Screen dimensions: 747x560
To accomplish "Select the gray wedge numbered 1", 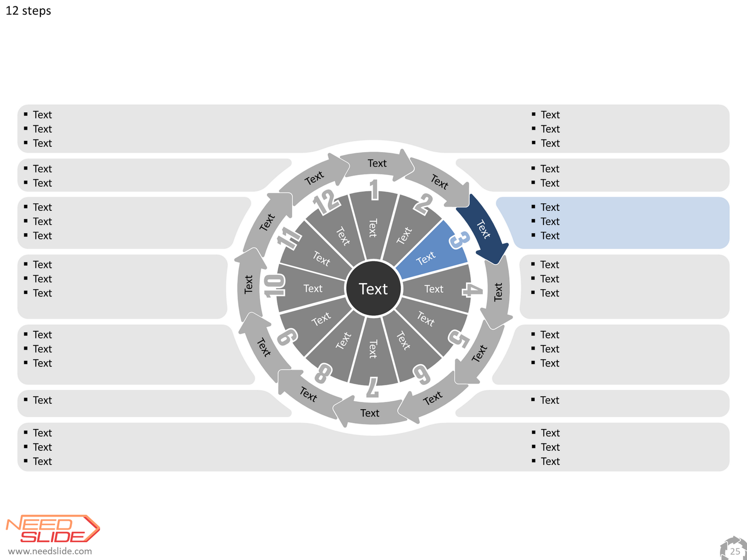I will [x=373, y=224].
